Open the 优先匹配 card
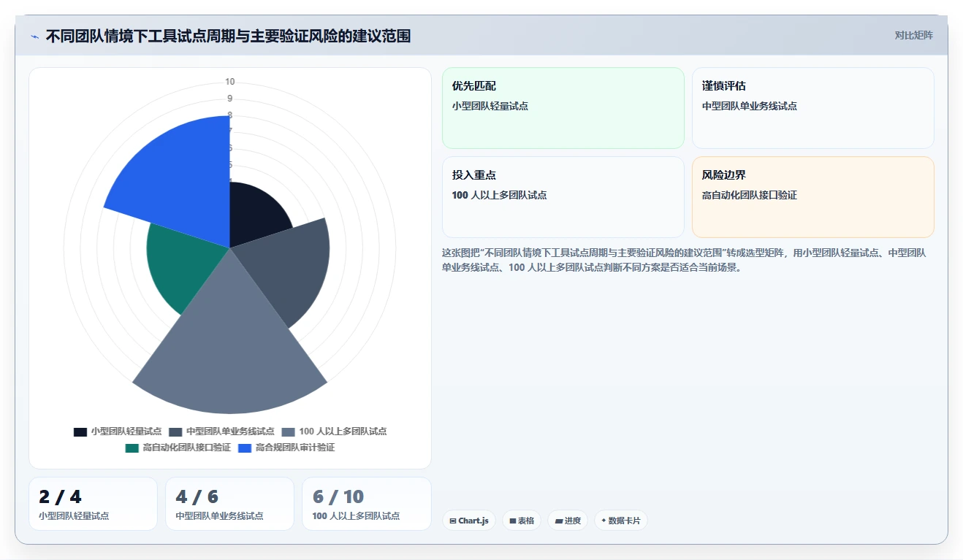Viewport: 963px width, 560px height. tap(563, 108)
